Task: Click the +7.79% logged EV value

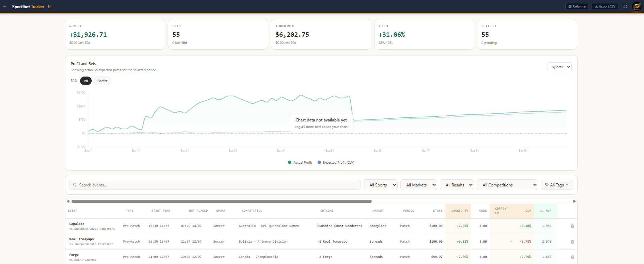Action: pyautogui.click(x=462, y=257)
